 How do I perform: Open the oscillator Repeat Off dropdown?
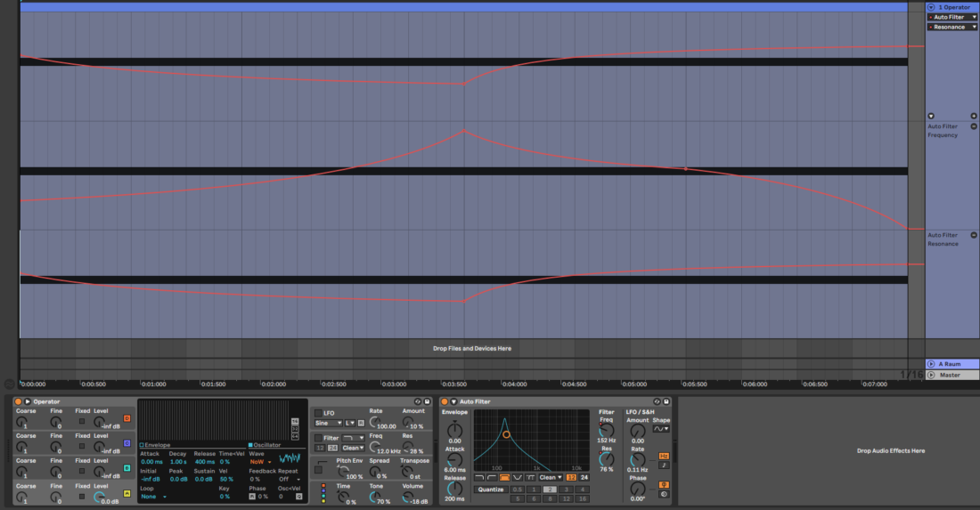[289, 479]
